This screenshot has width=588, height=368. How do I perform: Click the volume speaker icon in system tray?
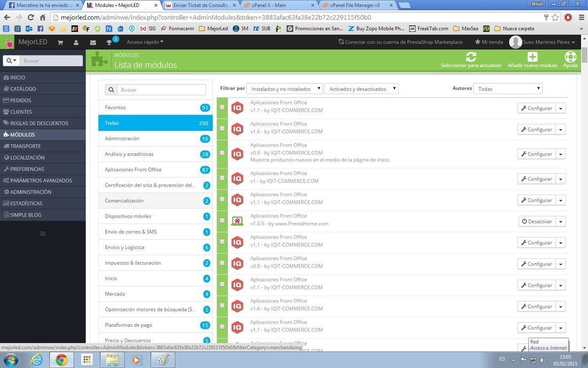click(x=543, y=360)
